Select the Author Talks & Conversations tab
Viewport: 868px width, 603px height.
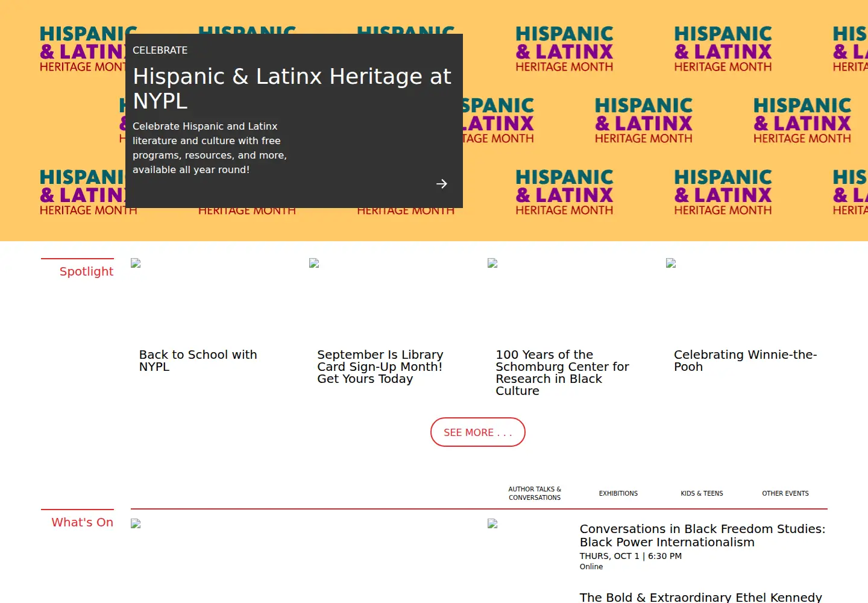click(535, 493)
